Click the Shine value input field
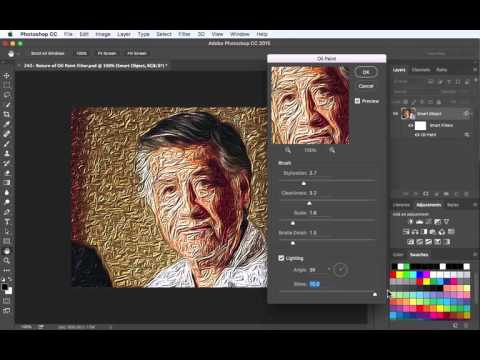The width and height of the screenshot is (480, 360). pos(314,284)
